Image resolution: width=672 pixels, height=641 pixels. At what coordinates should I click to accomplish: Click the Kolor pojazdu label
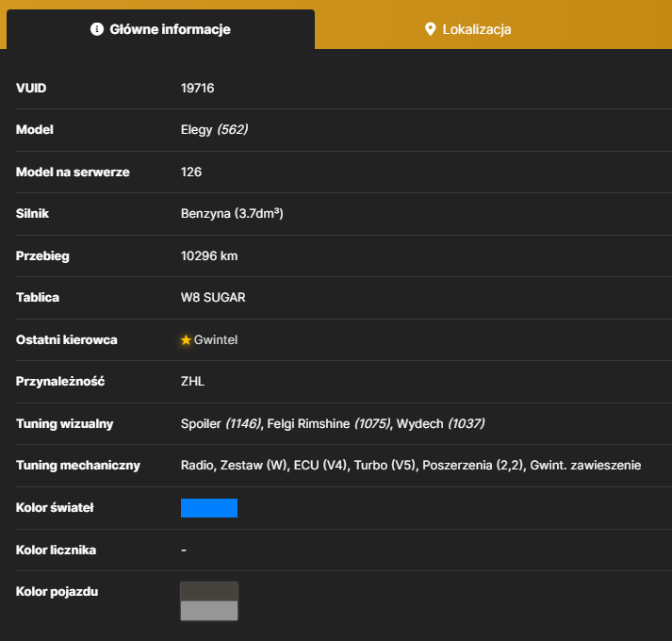point(57,592)
